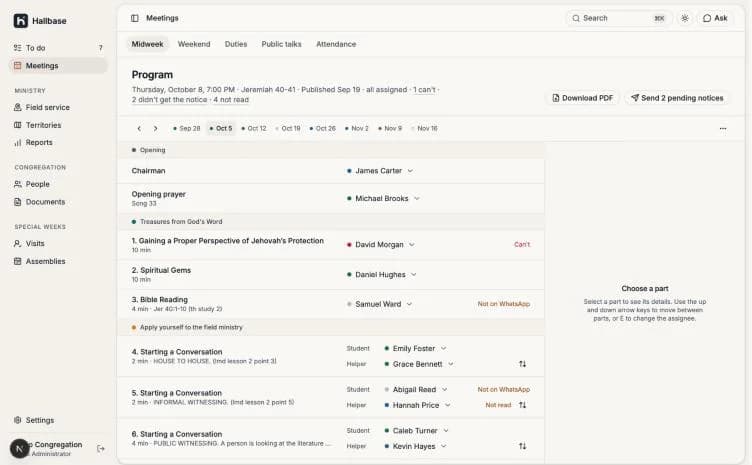This screenshot has width=752, height=465.
Task: Open Caleb Turner student dropdown
Action: click(416, 431)
